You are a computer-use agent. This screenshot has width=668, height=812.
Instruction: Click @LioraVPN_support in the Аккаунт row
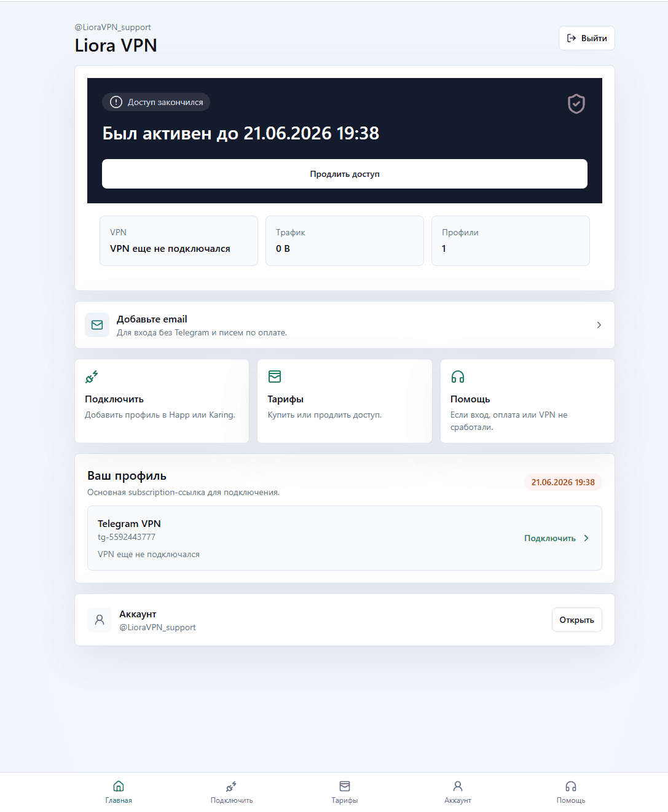(x=157, y=627)
